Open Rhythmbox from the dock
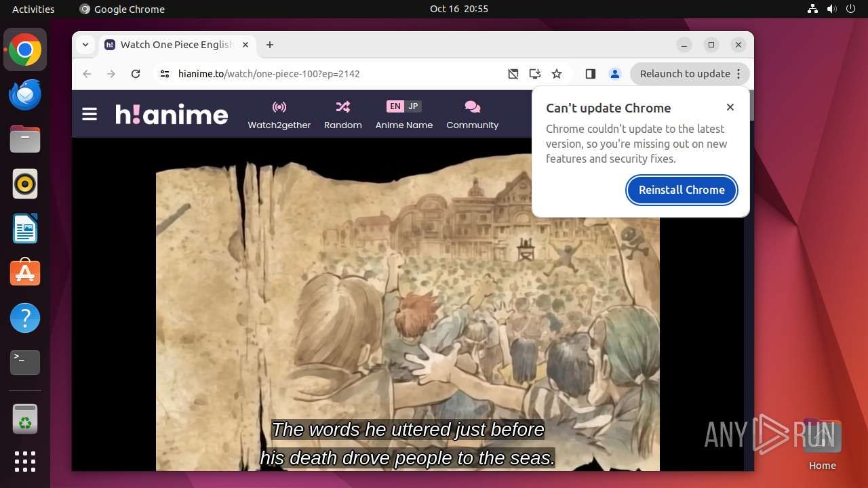Screen dimensions: 868x488 (x=25, y=184)
